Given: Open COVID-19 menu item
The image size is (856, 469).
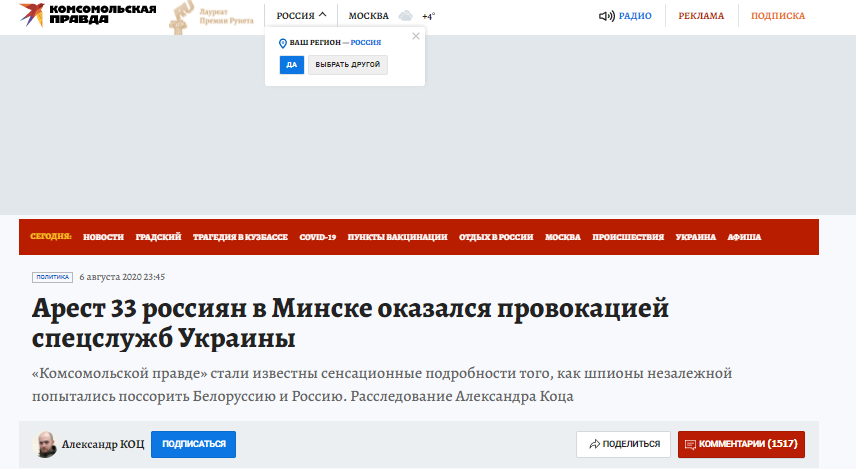Looking at the screenshot, I should point(318,237).
